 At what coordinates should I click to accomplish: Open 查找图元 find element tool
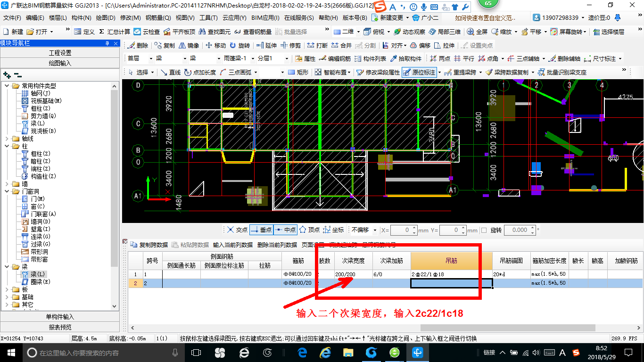click(x=215, y=32)
